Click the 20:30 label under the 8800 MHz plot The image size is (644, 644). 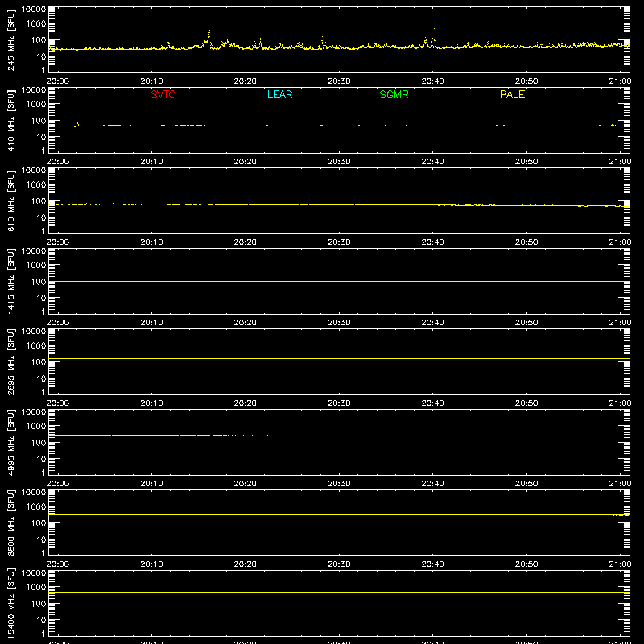(x=339, y=564)
